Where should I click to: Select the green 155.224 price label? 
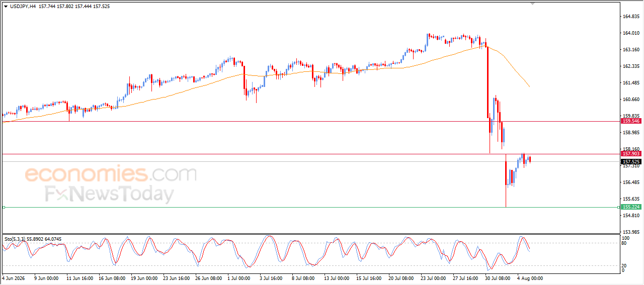click(631, 207)
